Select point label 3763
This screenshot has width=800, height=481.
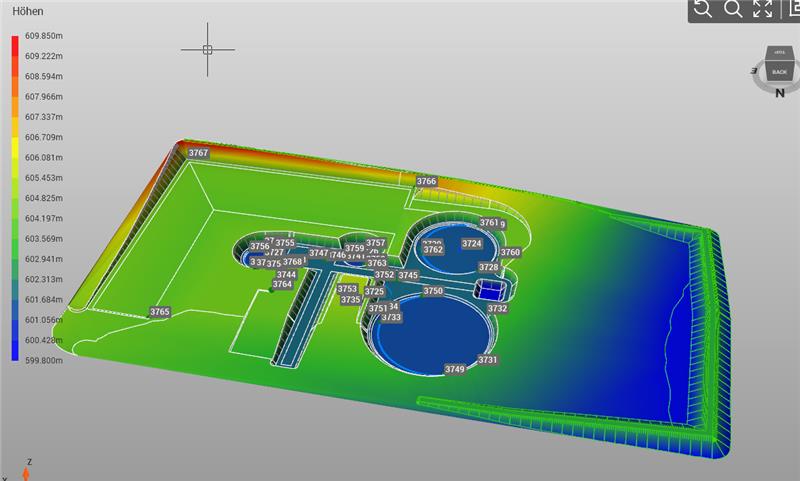pyautogui.click(x=377, y=263)
